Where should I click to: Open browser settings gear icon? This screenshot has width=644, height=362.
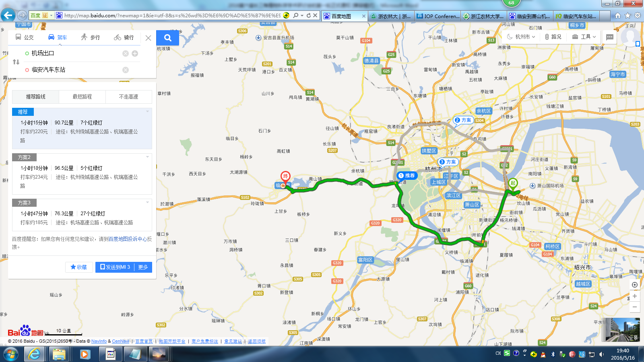(638, 16)
